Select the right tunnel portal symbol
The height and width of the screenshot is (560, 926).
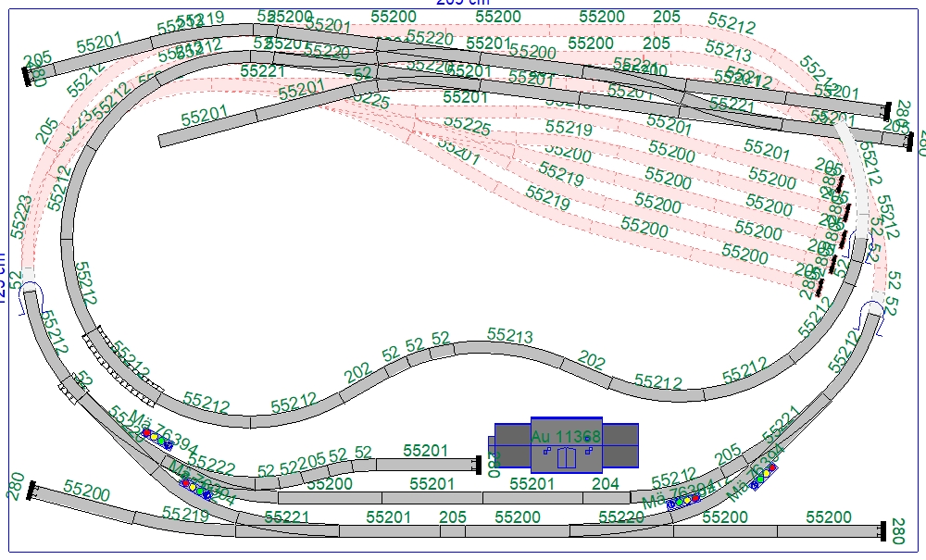(x=874, y=310)
